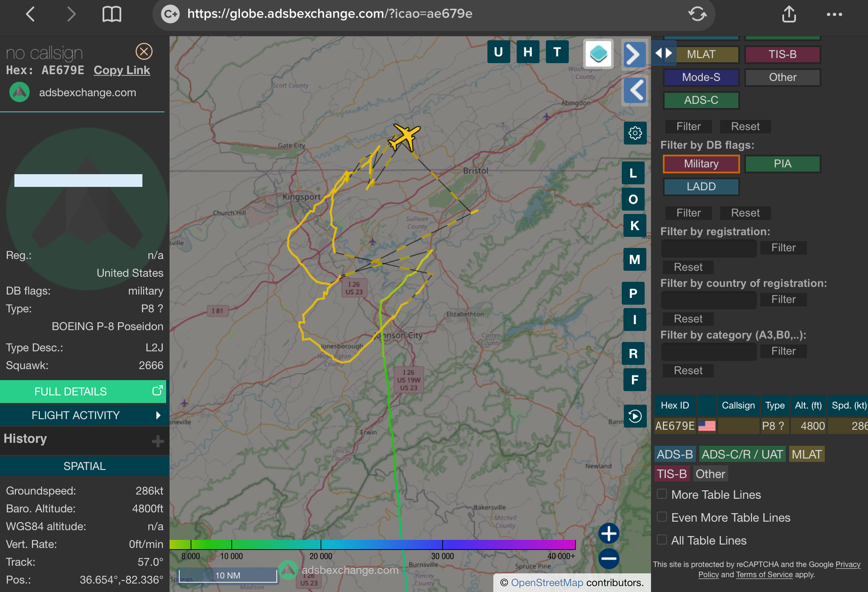This screenshot has height=592, width=868.
Task: Toggle the I map button
Action: (x=634, y=320)
